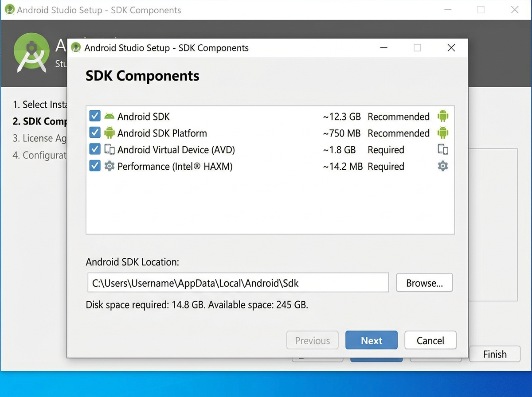Uncheck the Android SDK checkbox
Image resolution: width=532 pixels, height=397 pixels.
coord(95,117)
